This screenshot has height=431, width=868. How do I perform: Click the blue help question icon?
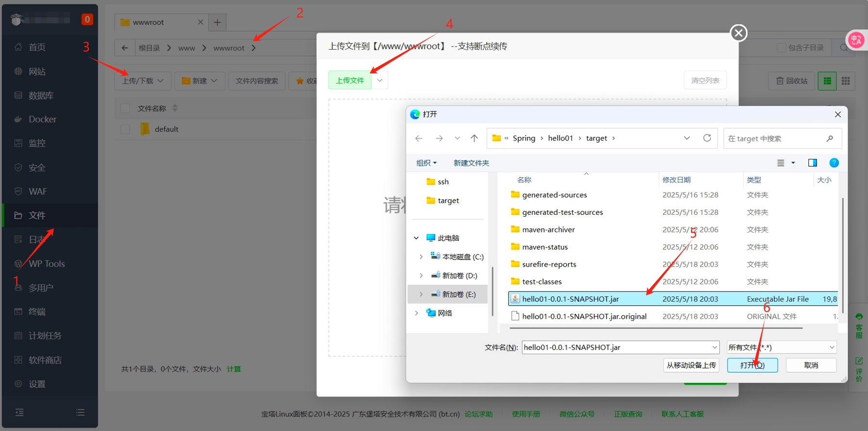click(x=834, y=163)
